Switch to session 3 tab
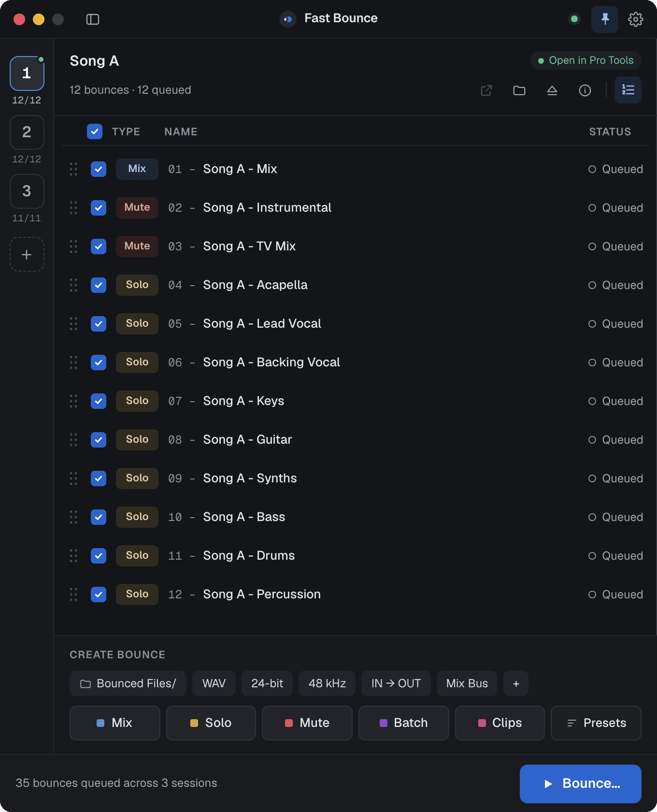The height and width of the screenshot is (812, 657). (x=27, y=191)
